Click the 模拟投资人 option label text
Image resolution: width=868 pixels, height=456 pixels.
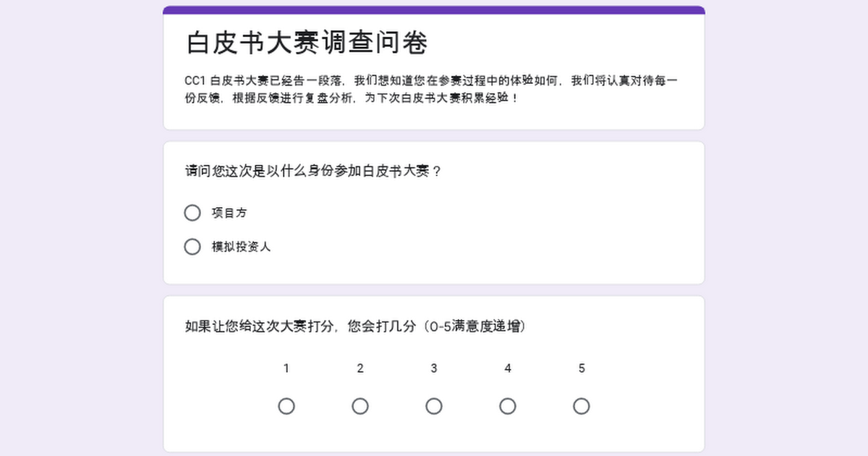[x=241, y=247]
